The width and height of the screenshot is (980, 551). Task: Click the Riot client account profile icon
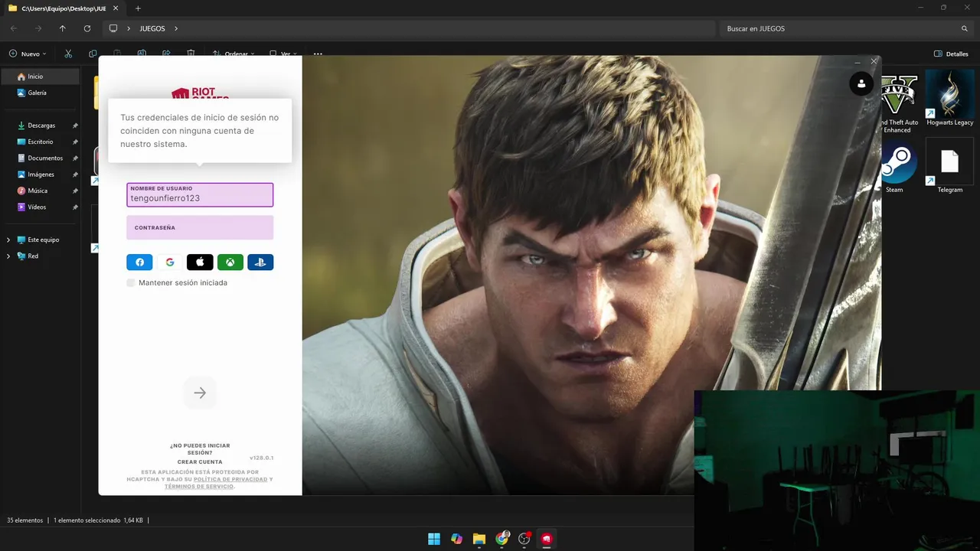point(861,84)
